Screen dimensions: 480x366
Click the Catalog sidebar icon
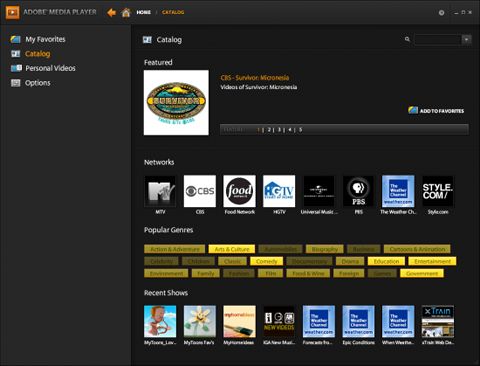tap(15, 54)
